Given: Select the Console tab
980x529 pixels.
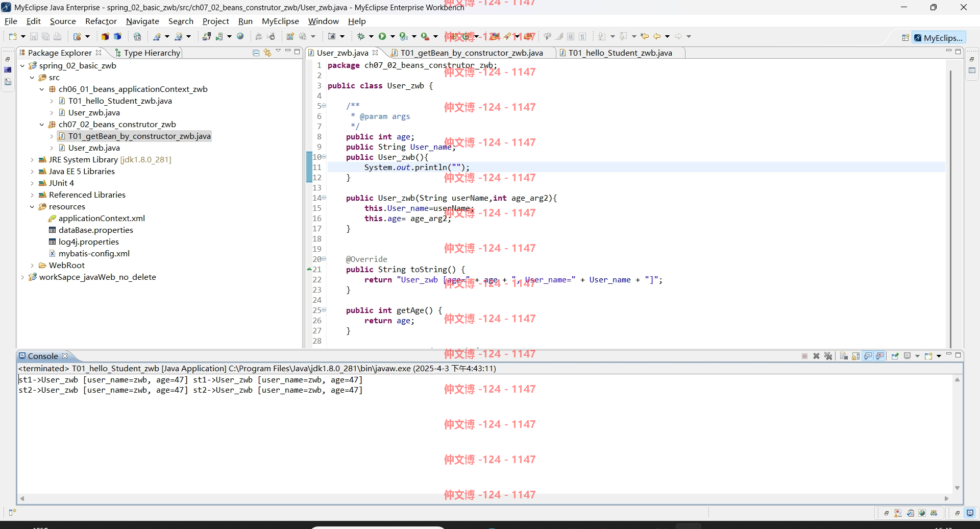Looking at the screenshot, I should click(43, 356).
